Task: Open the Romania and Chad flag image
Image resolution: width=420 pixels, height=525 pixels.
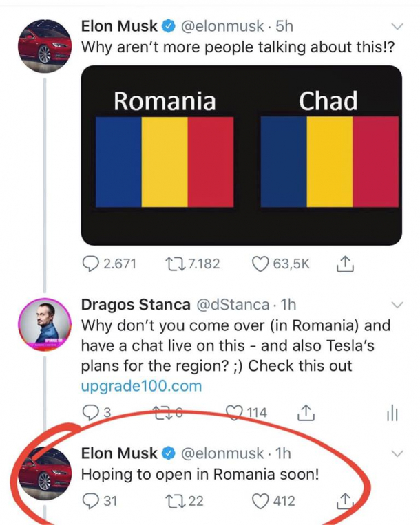Action: pos(241,155)
